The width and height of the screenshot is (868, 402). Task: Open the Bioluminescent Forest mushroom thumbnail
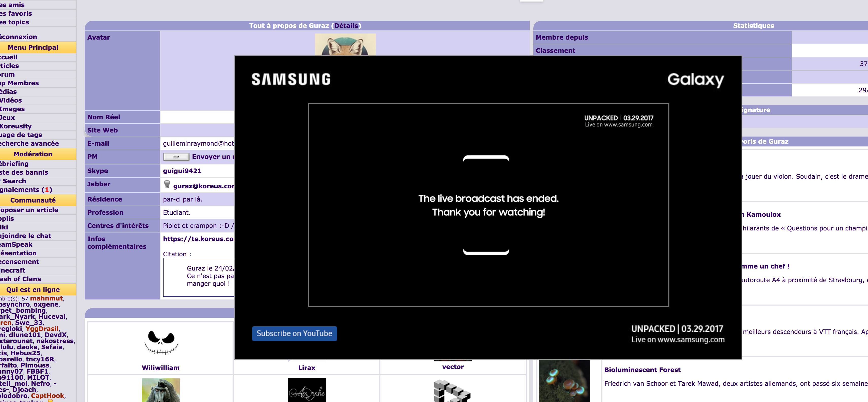pyautogui.click(x=564, y=381)
